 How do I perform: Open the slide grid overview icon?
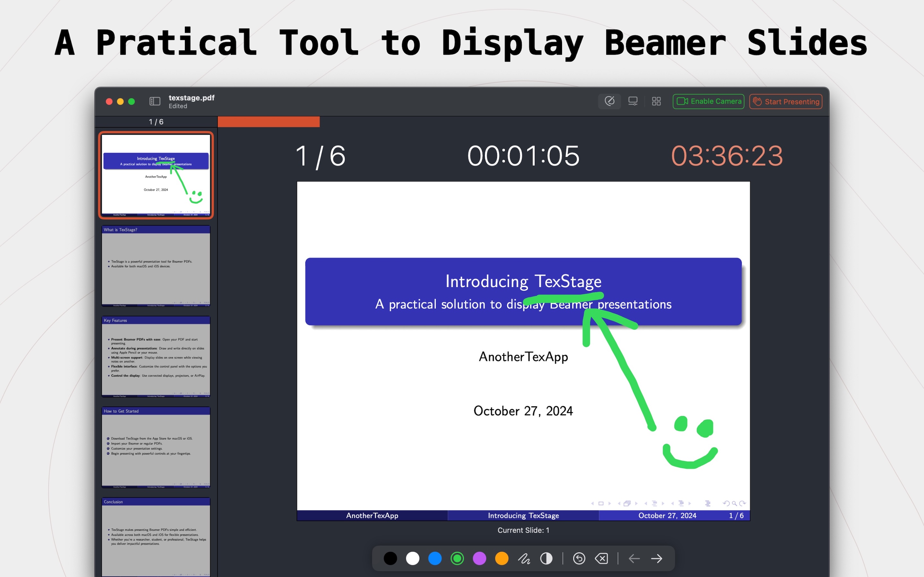pyautogui.click(x=656, y=101)
